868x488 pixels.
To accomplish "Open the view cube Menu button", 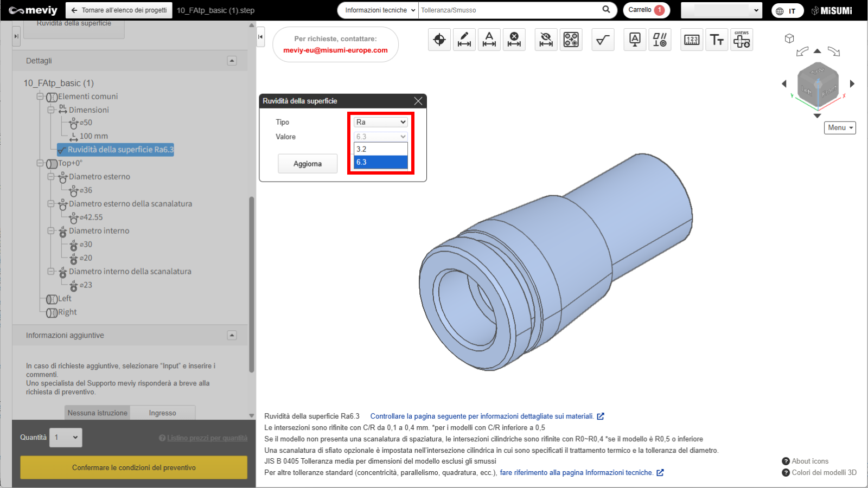I will [840, 127].
